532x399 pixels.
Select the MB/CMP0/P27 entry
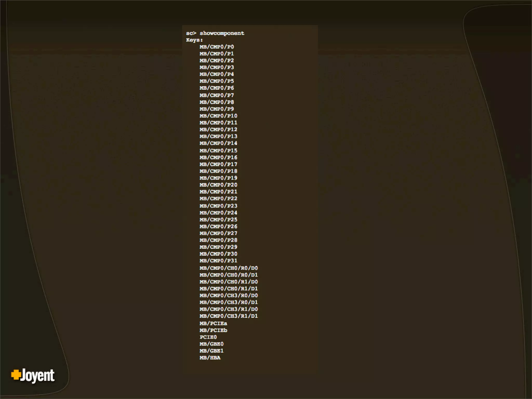click(x=218, y=233)
